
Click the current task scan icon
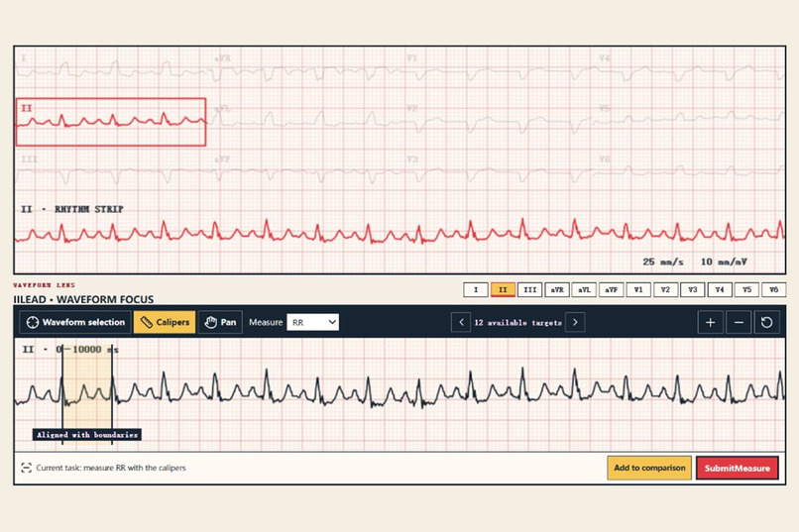point(26,468)
